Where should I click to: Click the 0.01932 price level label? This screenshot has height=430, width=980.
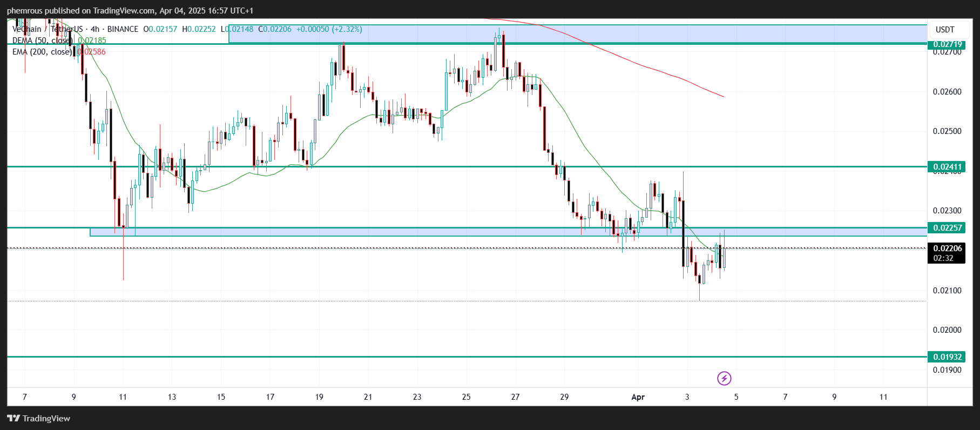pyautogui.click(x=947, y=357)
